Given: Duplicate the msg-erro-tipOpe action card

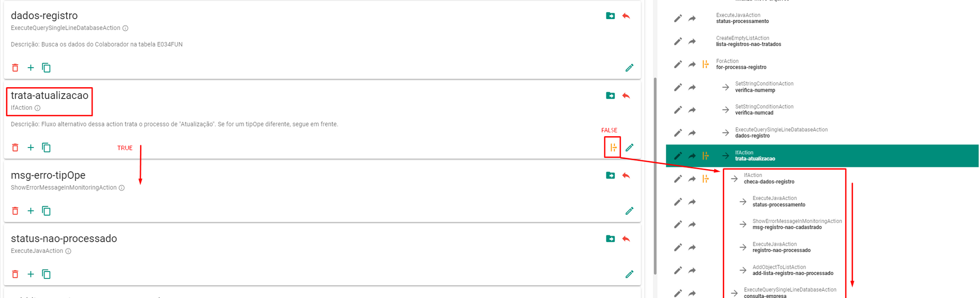Looking at the screenshot, I should click(47, 211).
